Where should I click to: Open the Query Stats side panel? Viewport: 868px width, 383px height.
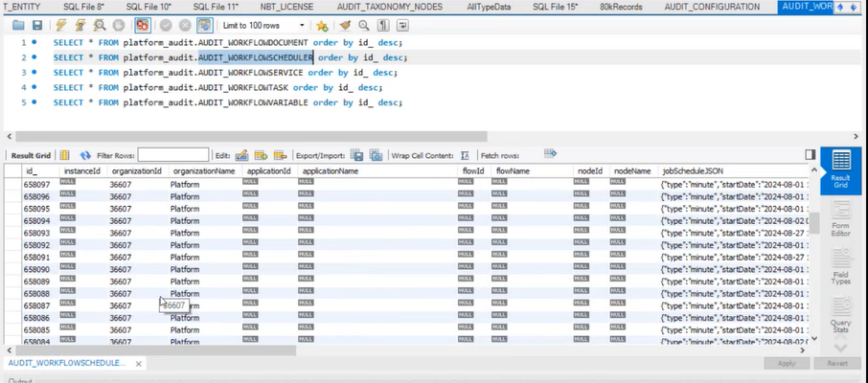pyautogui.click(x=840, y=315)
